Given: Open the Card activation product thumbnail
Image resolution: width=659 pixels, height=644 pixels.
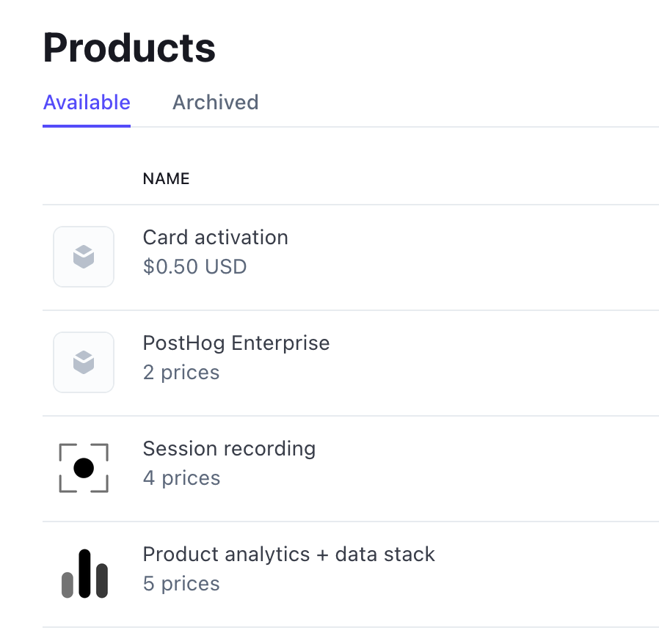Looking at the screenshot, I should [83, 256].
